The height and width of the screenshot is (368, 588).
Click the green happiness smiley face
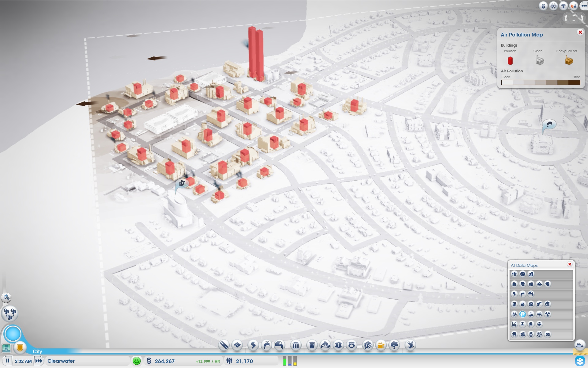137,361
